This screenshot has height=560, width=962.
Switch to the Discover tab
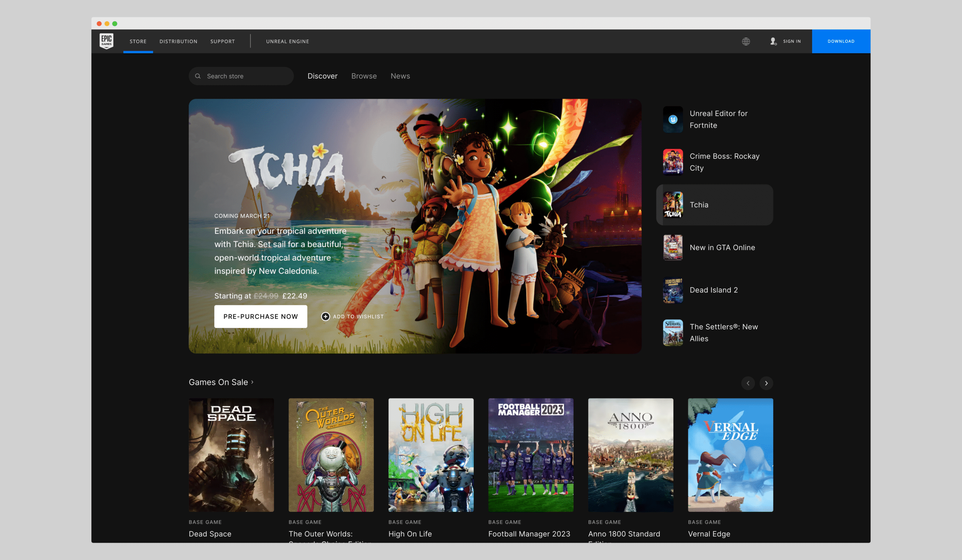[322, 76]
